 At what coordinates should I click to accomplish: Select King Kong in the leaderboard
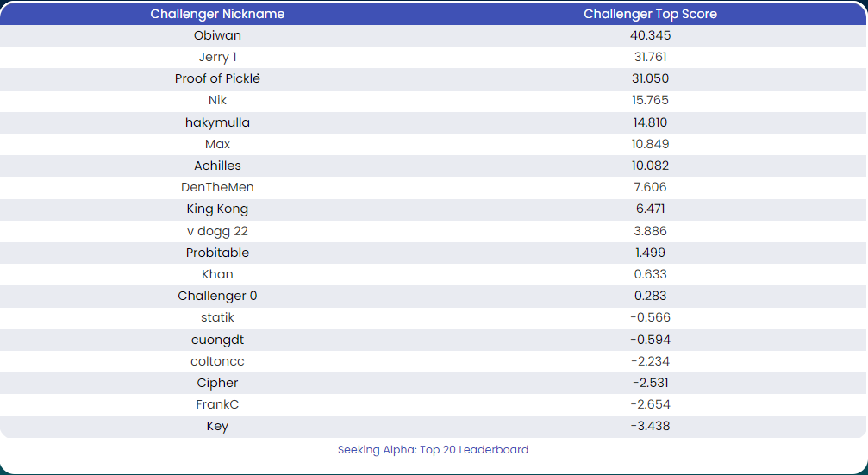click(x=217, y=209)
